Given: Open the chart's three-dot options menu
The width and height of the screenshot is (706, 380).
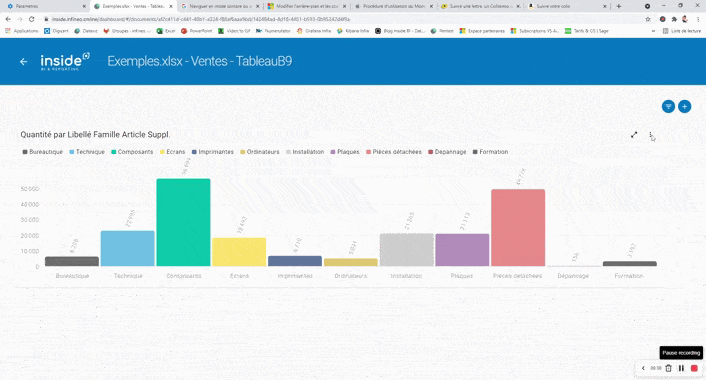Looking at the screenshot, I should (x=651, y=135).
